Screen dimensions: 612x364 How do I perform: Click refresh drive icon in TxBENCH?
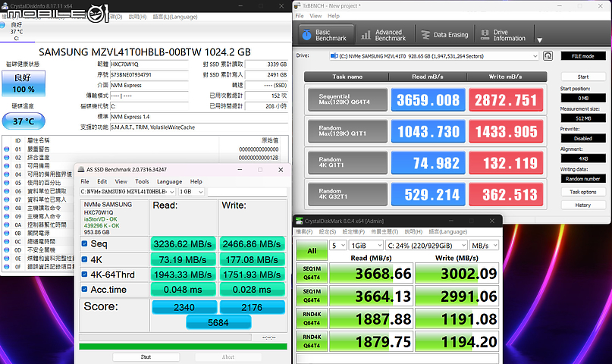[548, 56]
